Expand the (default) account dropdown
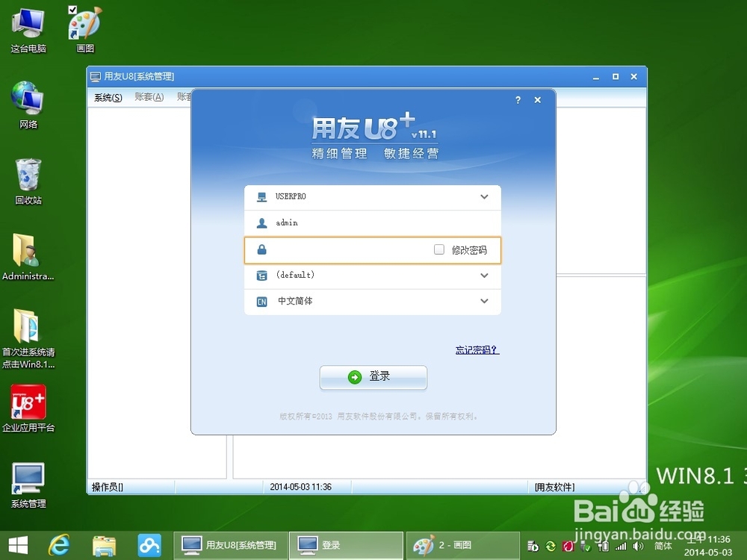The height and width of the screenshot is (560, 747). [484, 276]
